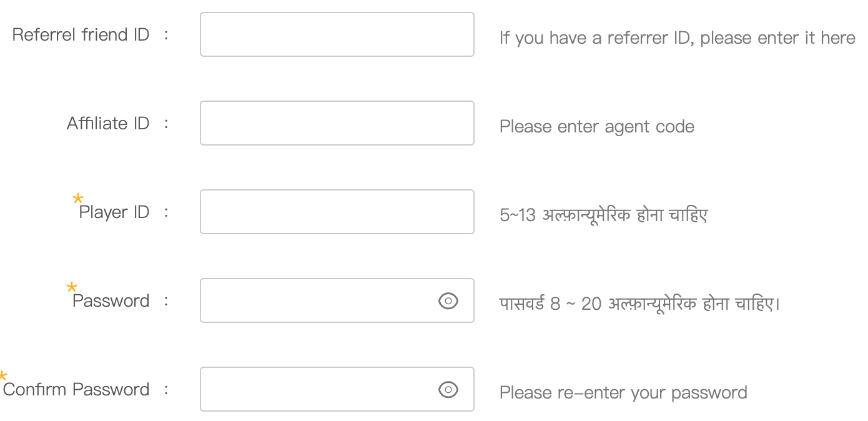Screen dimensions: 868x421
Task: Click the asterisk above Confirm Password label
Action: 2,377
